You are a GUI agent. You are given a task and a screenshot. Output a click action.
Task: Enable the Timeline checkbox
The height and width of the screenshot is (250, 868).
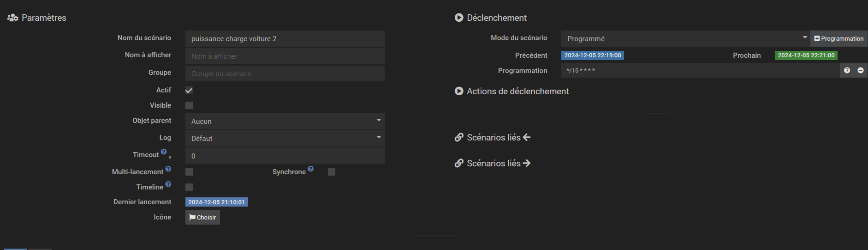tap(189, 187)
